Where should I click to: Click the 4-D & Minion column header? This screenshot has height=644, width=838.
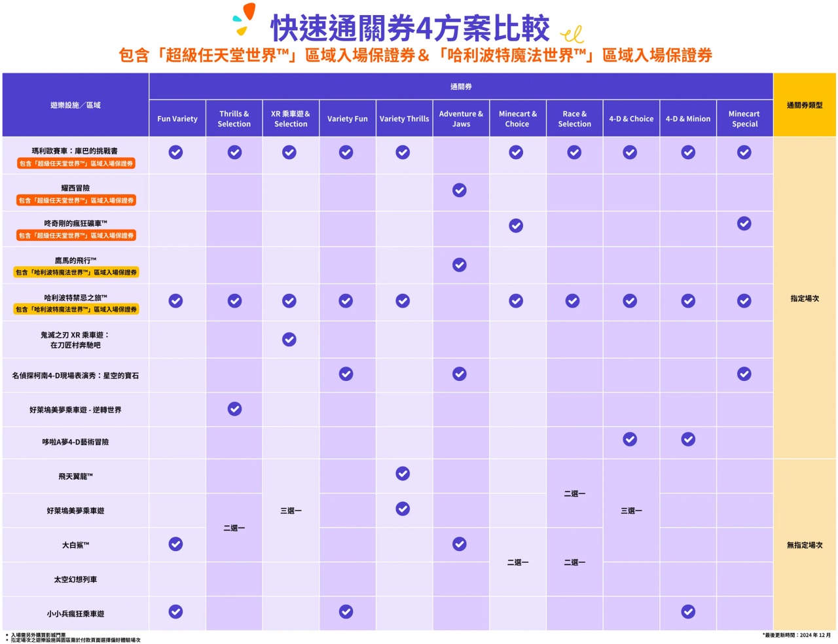[688, 118]
